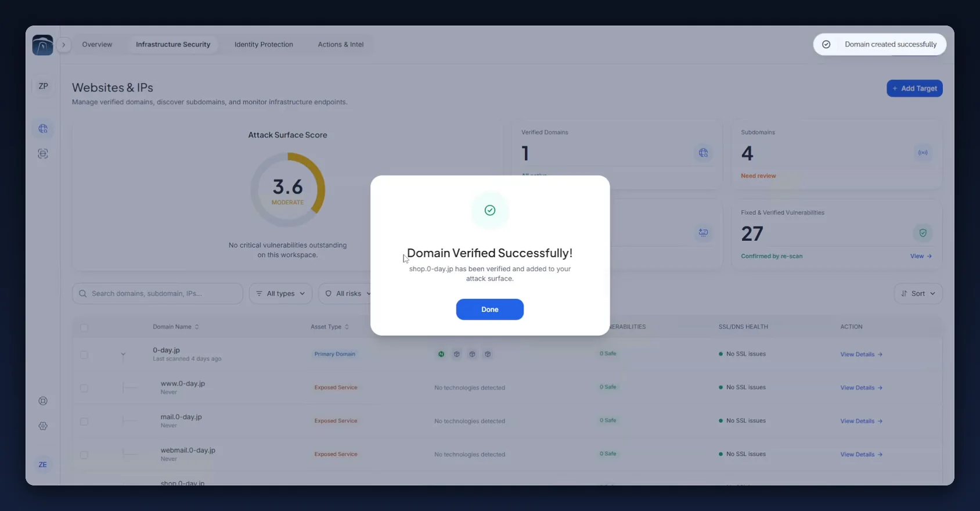Screen dimensions: 980x511
Task: Open the settings gear in the sidebar
Action: pyautogui.click(x=43, y=426)
